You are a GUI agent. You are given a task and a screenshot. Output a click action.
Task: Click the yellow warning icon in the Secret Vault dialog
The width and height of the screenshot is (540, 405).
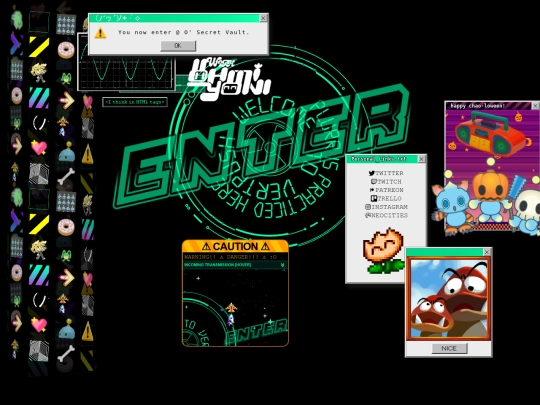click(100, 33)
